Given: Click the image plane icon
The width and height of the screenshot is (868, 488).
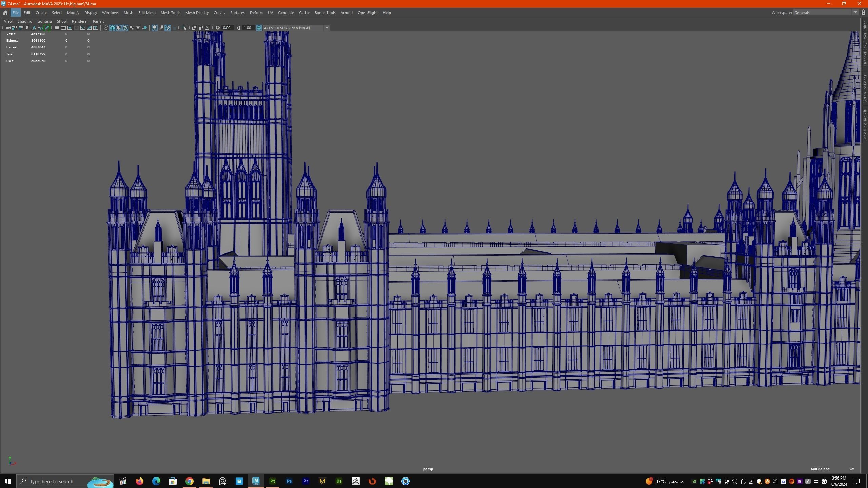Looking at the screenshot, I should 34,28.
